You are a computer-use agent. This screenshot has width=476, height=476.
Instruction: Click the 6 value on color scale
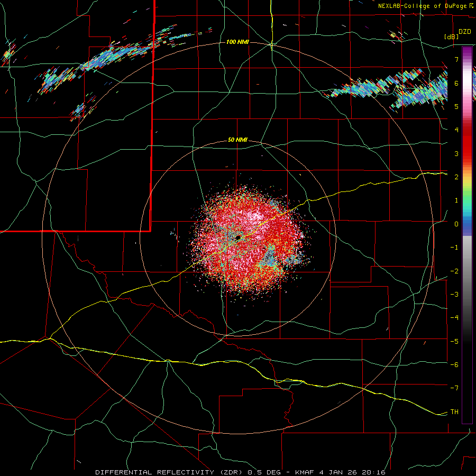point(456,83)
